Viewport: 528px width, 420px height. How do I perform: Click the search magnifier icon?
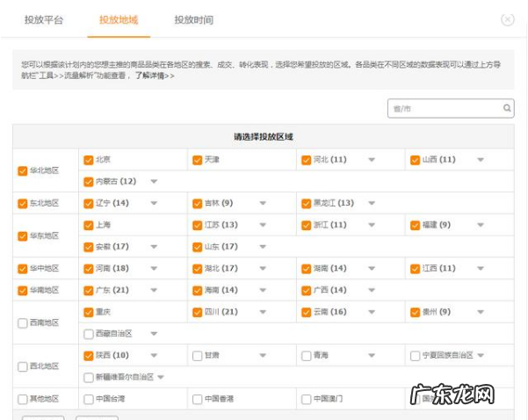pos(507,108)
